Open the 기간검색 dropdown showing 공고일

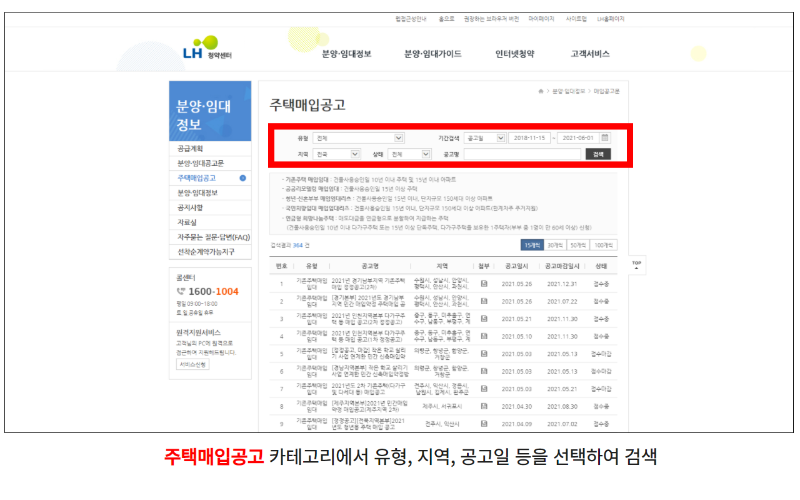(485, 138)
